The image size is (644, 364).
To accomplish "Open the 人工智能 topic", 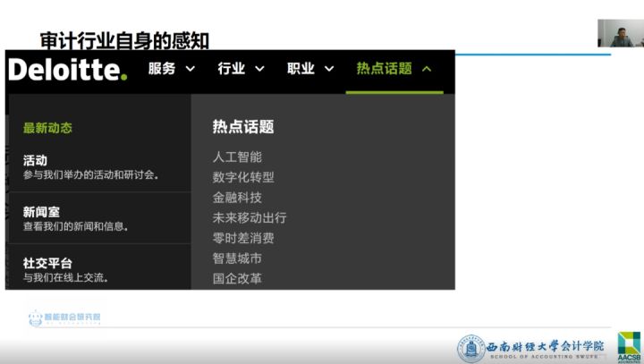I will coord(237,157).
